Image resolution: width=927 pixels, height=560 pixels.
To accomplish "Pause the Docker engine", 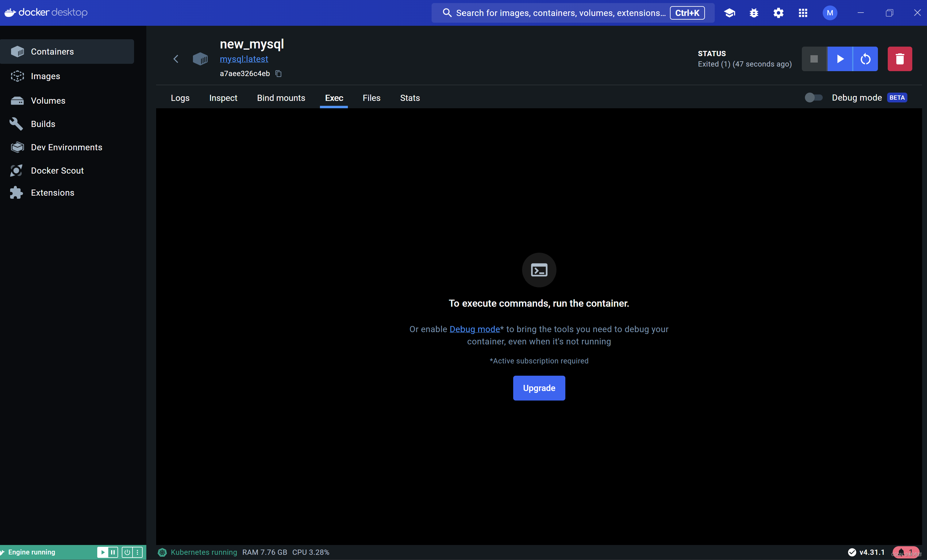I will tap(113, 552).
